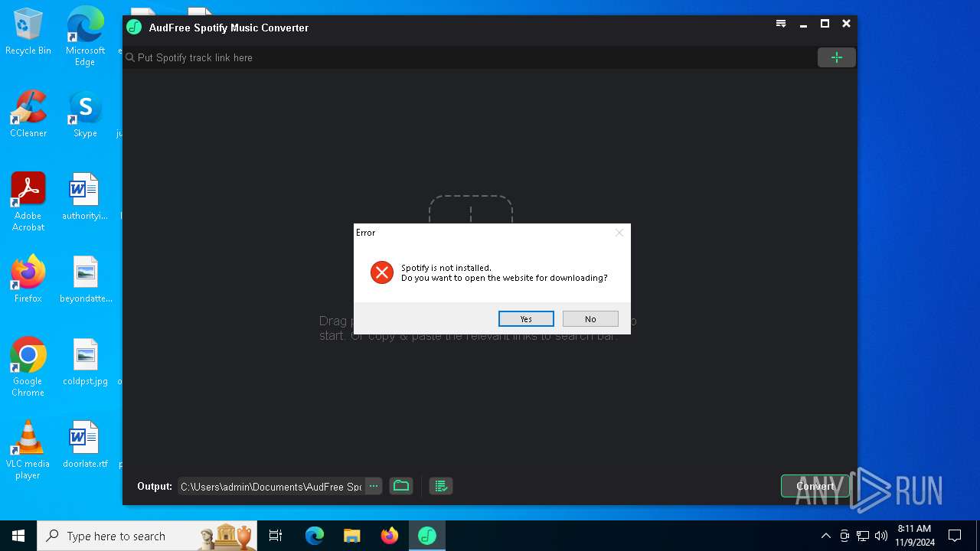The image size is (980, 551).
Task: Open Firefox desktop shortcut
Action: click(x=28, y=279)
